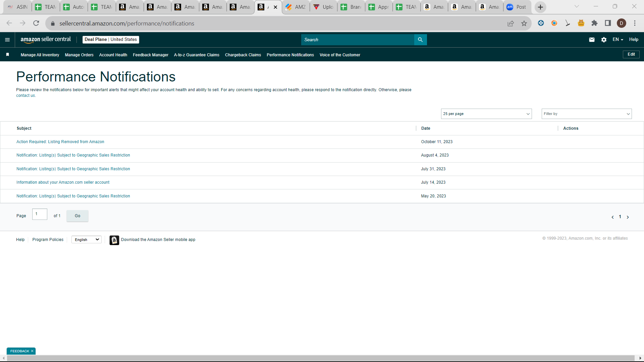Image resolution: width=644 pixels, height=362 pixels.
Task: Click the Amazon Seller Central logo
Action: [x=46, y=40]
